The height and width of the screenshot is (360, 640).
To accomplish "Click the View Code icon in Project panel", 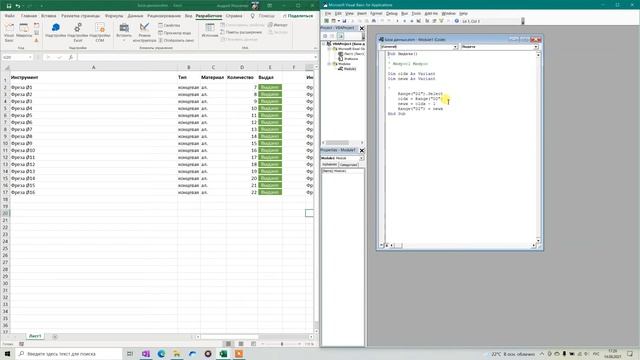I will click(325, 36).
